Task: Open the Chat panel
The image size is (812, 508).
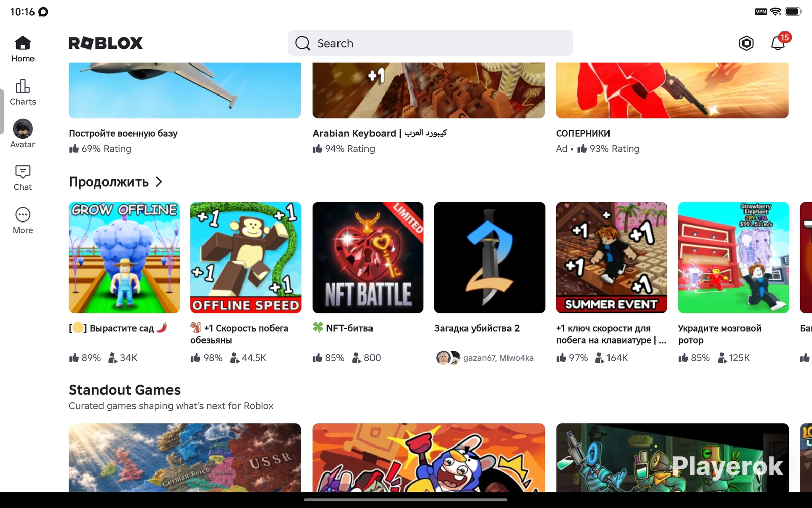Action: click(23, 178)
